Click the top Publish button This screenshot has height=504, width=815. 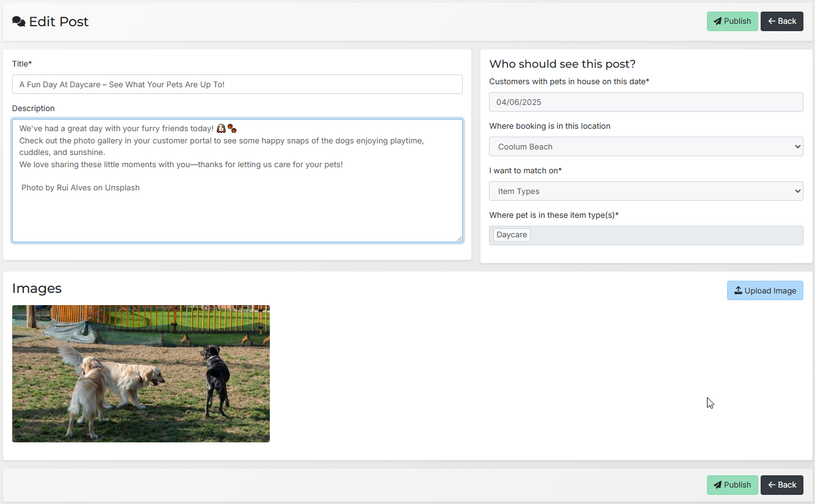pos(732,21)
